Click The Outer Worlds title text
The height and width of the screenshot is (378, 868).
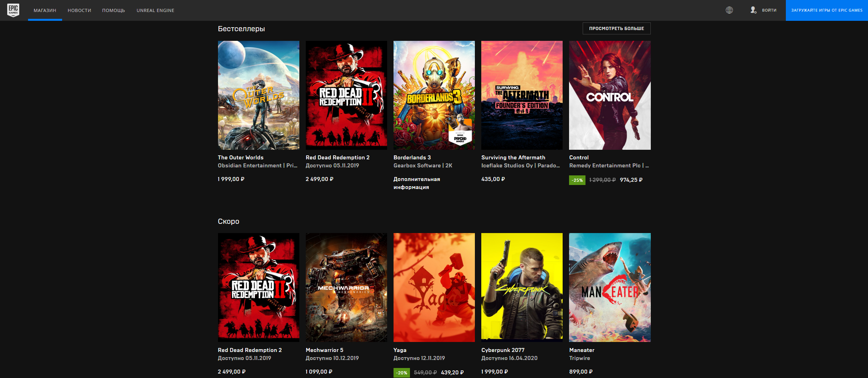tap(240, 157)
